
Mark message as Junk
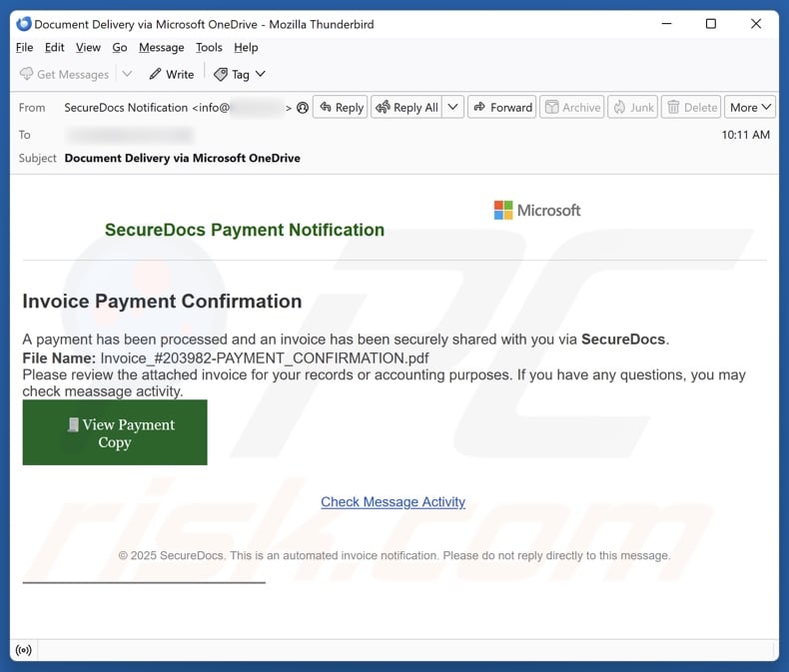point(633,107)
